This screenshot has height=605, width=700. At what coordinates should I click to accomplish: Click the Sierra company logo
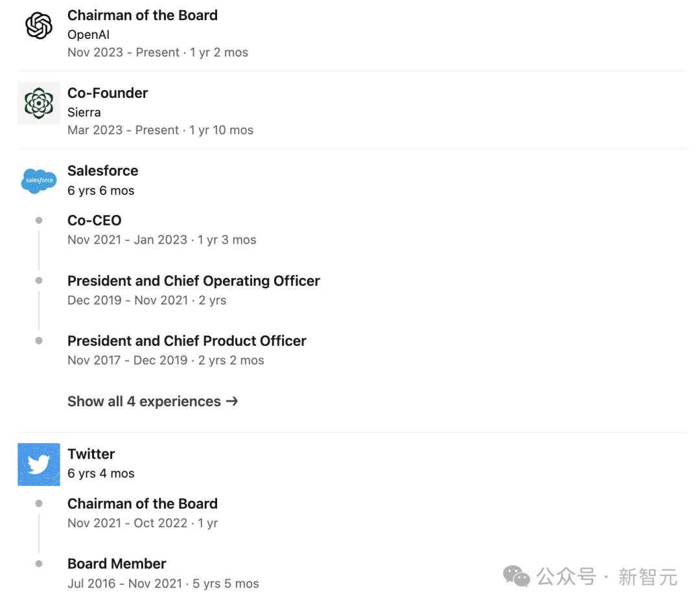click(39, 104)
